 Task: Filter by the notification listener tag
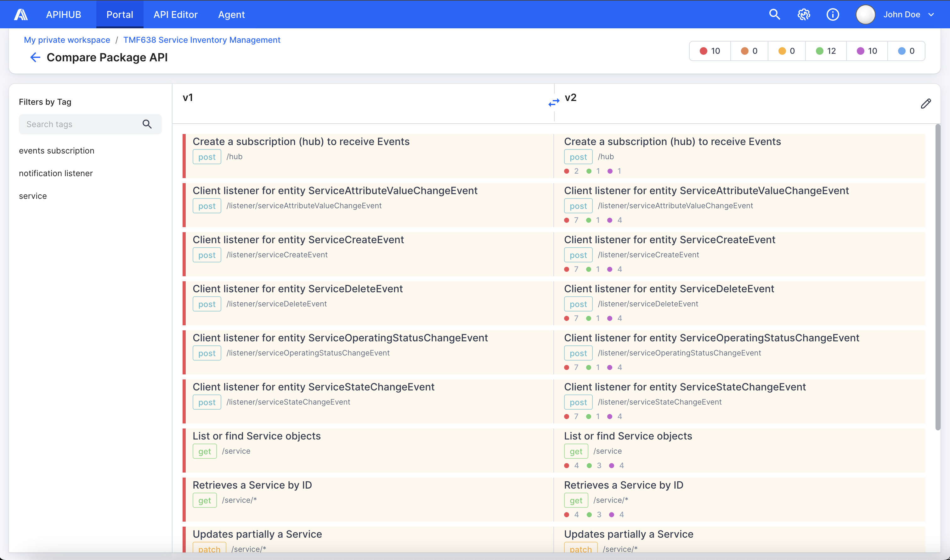point(56,173)
